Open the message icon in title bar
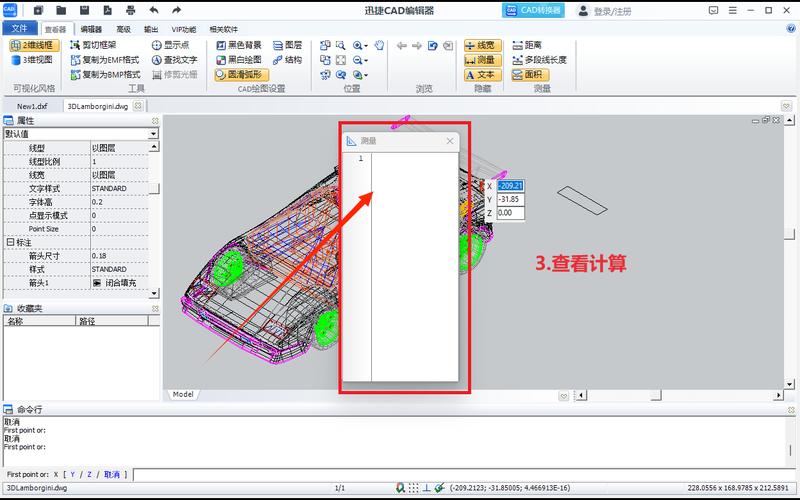This screenshot has width=800, height=500. [x=713, y=10]
